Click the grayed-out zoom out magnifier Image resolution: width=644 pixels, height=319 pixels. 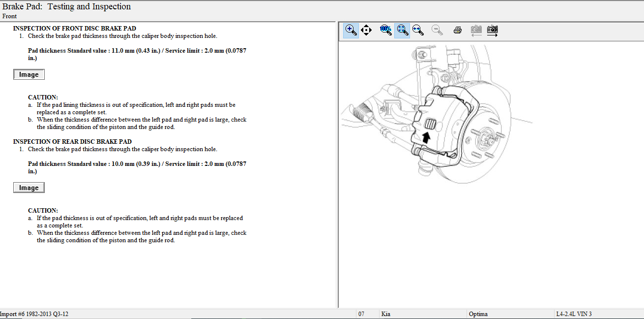pyautogui.click(x=437, y=30)
